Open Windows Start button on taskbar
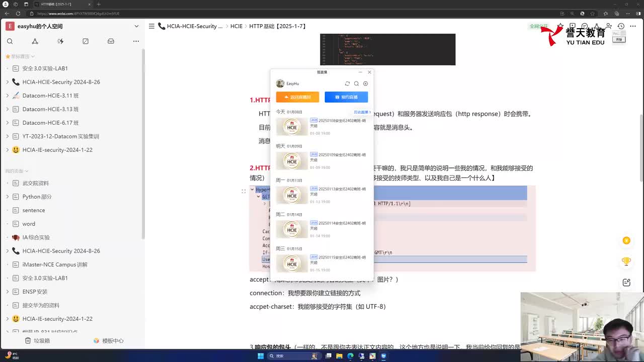This screenshot has width=644, height=362. 261,356
